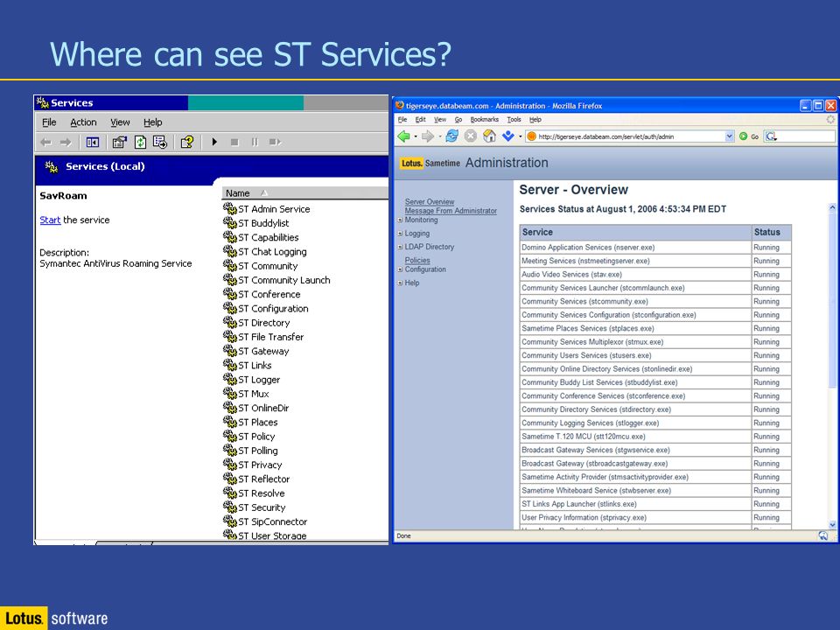Reload the page in Firefox
Viewport: 840px width, 630px height.
pyautogui.click(x=452, y=136)
